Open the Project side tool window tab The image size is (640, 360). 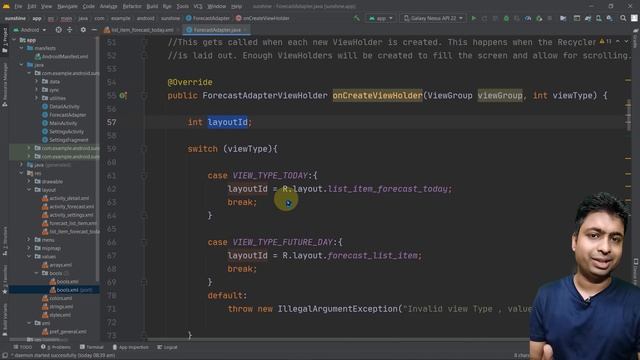tap(4, 40)
